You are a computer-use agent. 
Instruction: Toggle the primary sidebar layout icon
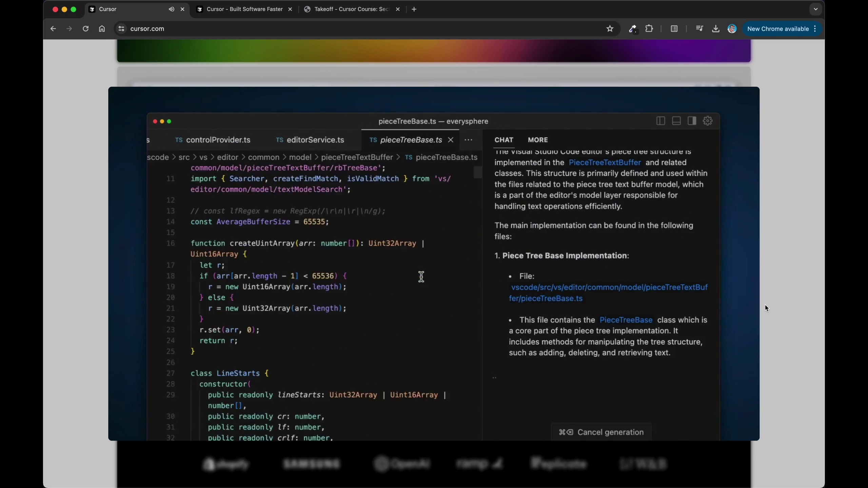tap(660, 121)
